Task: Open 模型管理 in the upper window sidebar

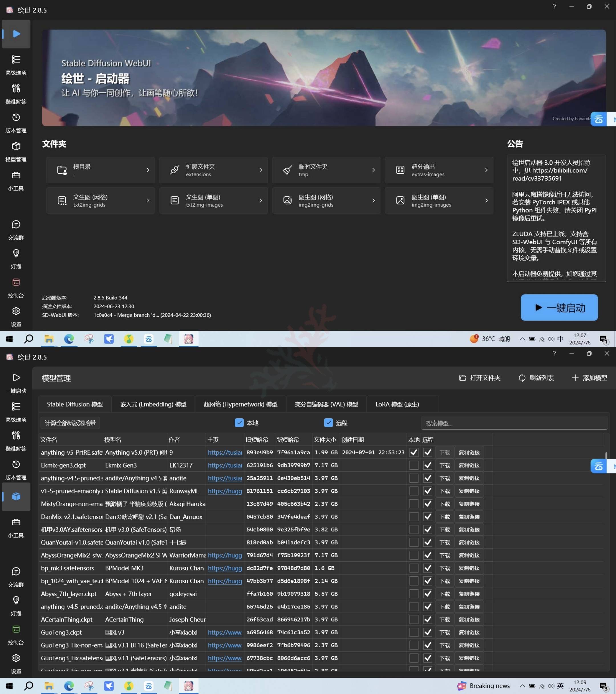Action: point(16,152)
